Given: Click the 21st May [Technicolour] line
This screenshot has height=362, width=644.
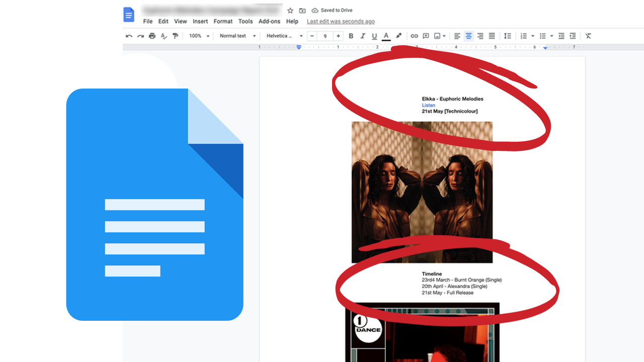Looking at the screenshot, I should pos(450,111).
